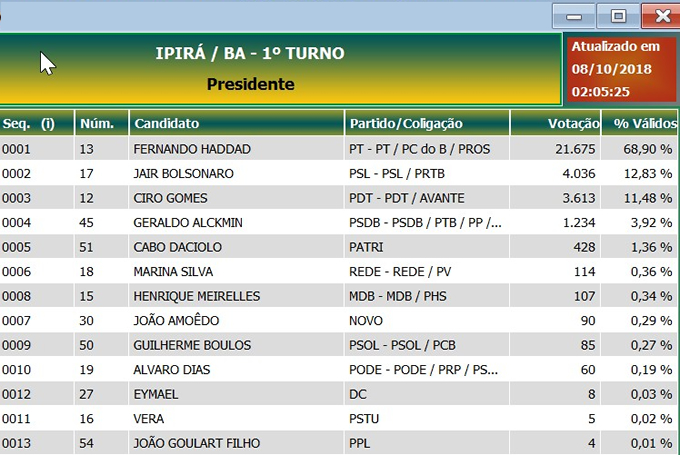The height and width of the screenshot is (455, 680).
Task: Select the CABO DACIOLO row
Action: point(339,247)
